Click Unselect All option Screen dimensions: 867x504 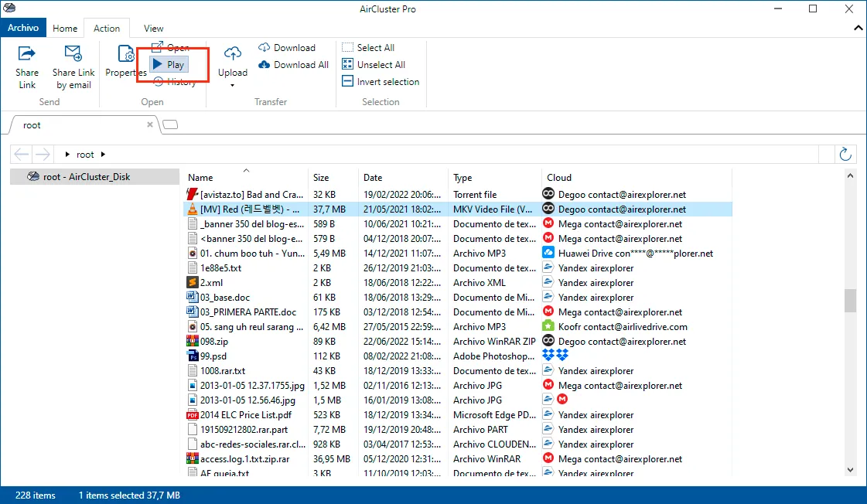374,65
